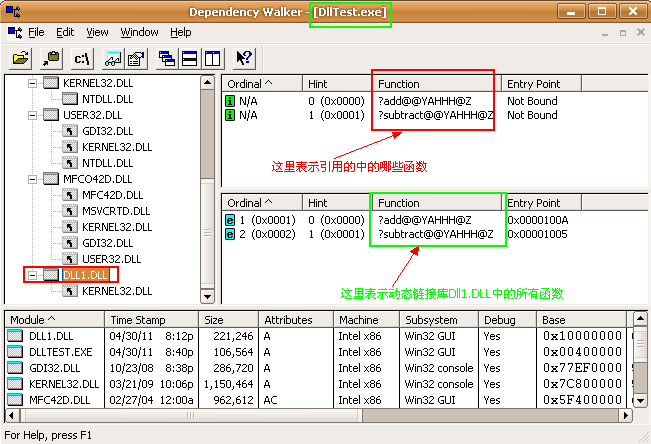The height and width of the screenshot is (444, 651).
Task: Open the View menu
Action: [97, 32]
